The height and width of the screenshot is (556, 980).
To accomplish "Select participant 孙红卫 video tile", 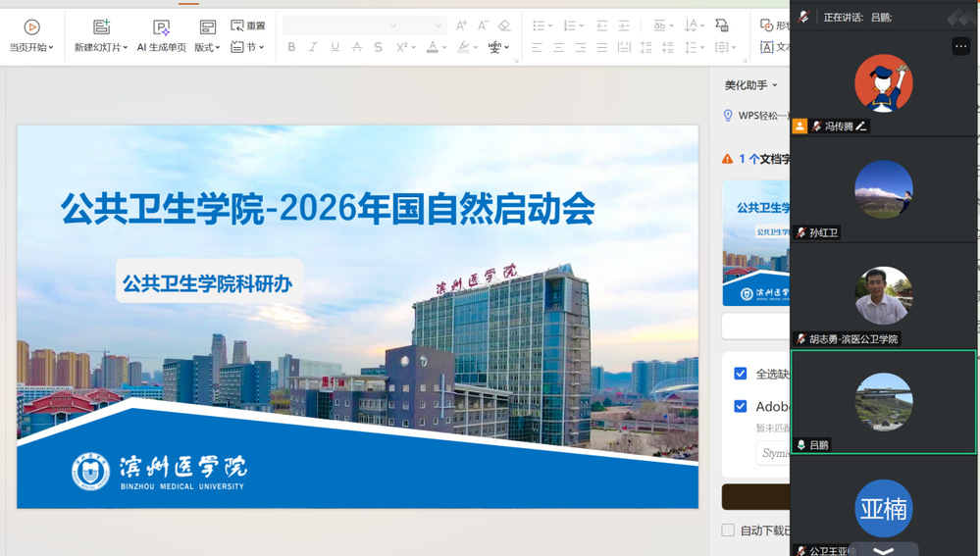I will click(884, 189).
